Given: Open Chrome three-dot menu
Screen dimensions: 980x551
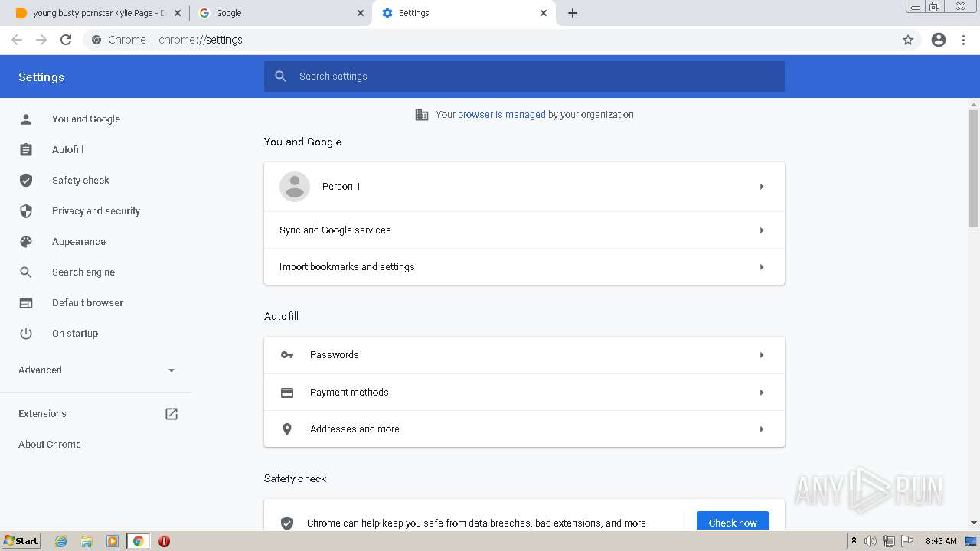Looking at the screenshot, I should [x=964, y=40].
